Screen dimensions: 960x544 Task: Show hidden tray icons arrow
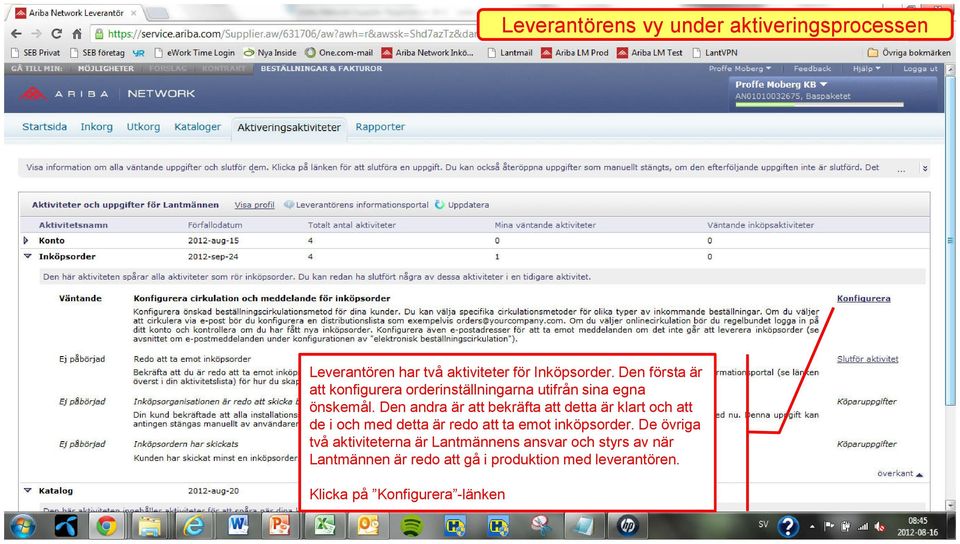click(x=812, y=526)
